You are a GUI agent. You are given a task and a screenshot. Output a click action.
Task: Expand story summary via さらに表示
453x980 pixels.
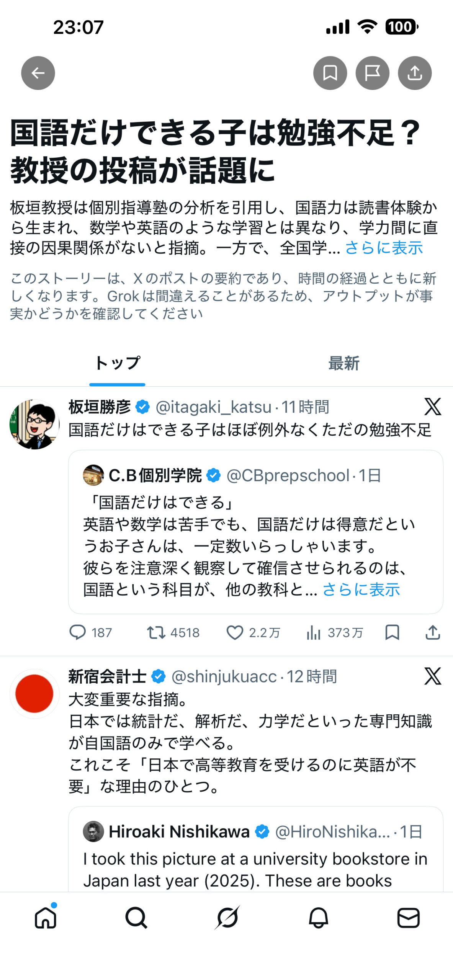click(x=384, y=248)
